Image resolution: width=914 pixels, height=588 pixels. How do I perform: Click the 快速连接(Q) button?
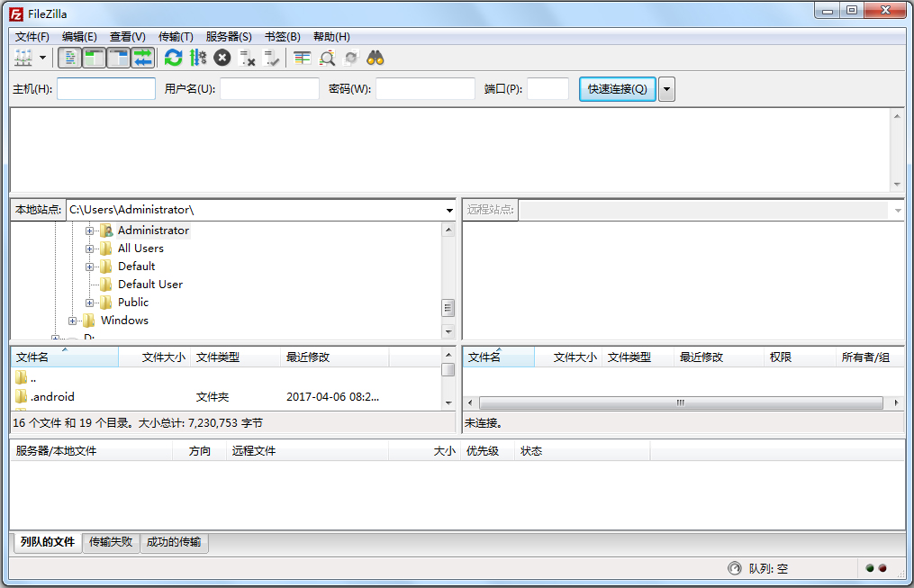[x=618, y=88]
